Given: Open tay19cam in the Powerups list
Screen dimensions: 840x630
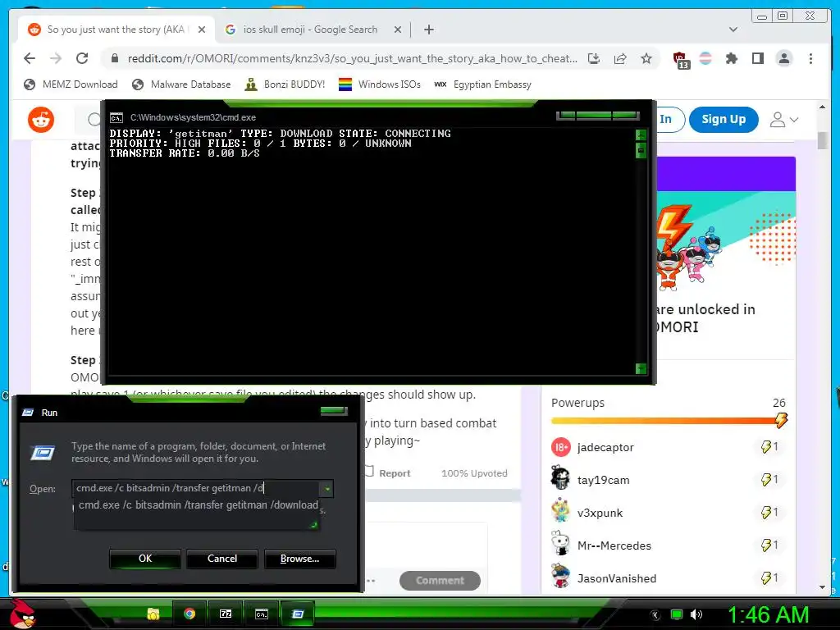Looking at the screenshot, I should [x=603, y=480].
